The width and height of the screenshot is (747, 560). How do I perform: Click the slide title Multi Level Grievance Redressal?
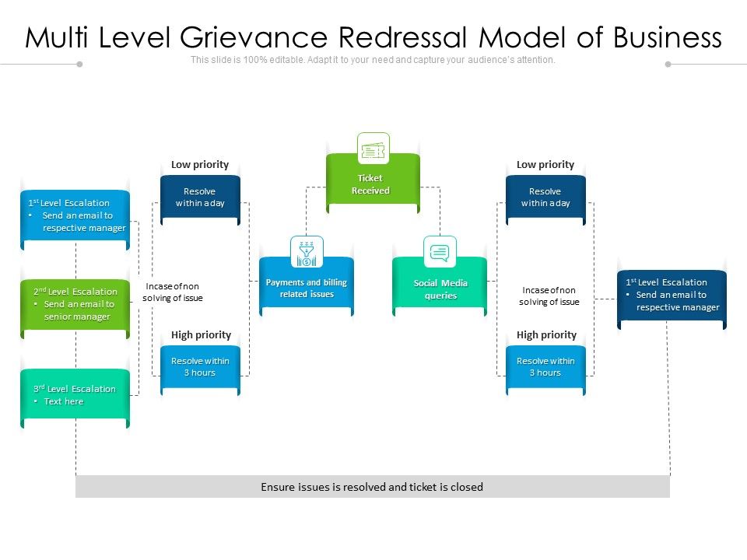[x=373, y=37]
